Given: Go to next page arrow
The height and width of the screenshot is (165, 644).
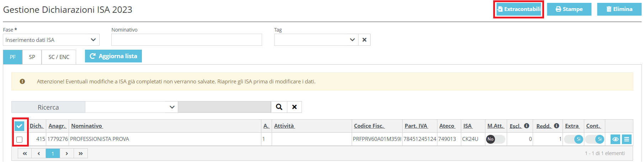Looking at the screenshot, I should [67, 153].
